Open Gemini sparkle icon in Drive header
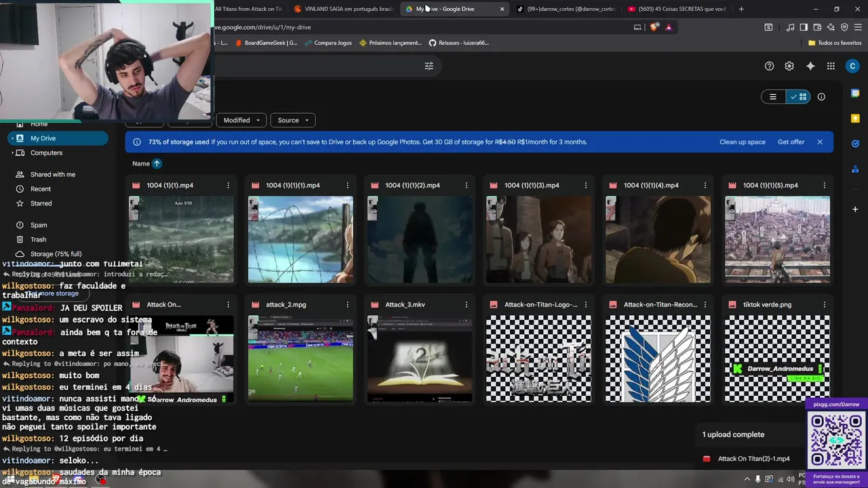The width and height of the screenshot is (868, 488). point(810,66)
